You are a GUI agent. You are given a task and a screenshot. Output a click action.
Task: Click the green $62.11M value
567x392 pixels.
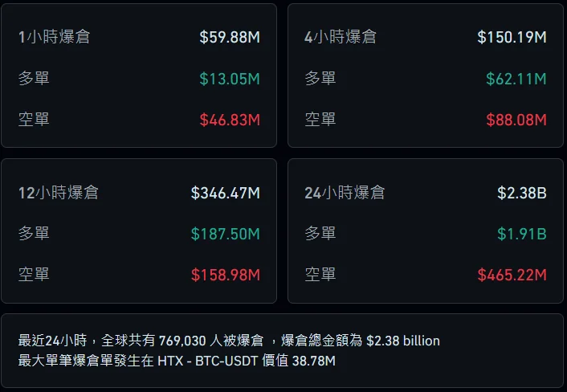pyautogui.click(x=516, y=79)
